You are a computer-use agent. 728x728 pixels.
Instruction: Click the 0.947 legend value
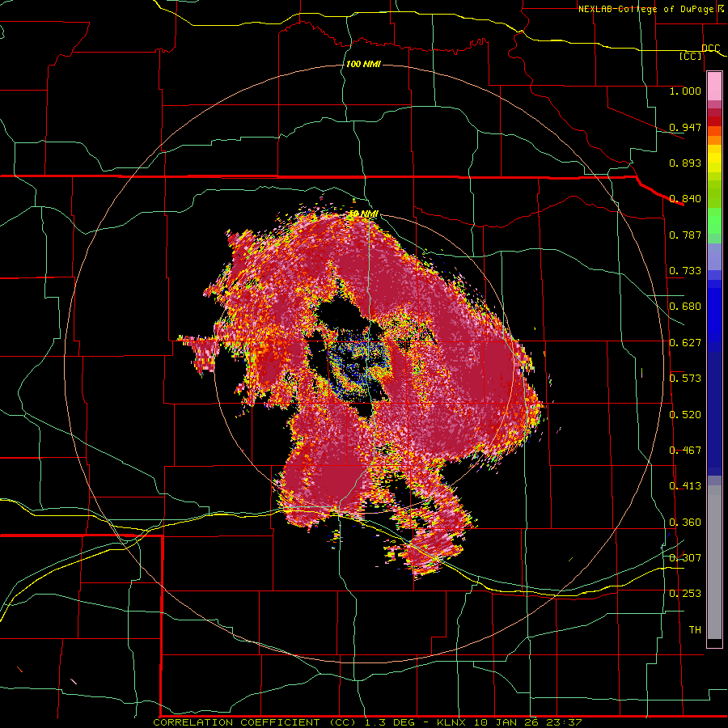685,127
